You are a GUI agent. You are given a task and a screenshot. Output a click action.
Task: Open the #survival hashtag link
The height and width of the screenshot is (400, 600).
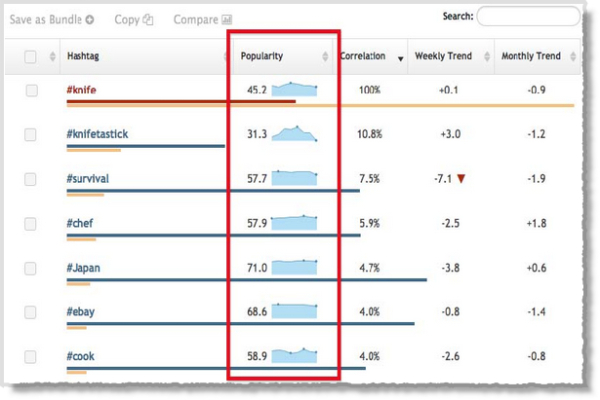(x=88, y=178)
